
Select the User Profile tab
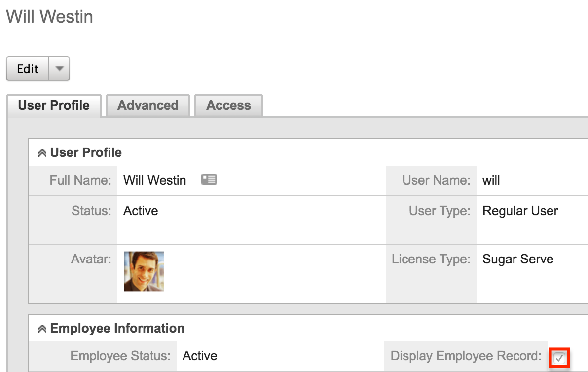pos(53,105)
